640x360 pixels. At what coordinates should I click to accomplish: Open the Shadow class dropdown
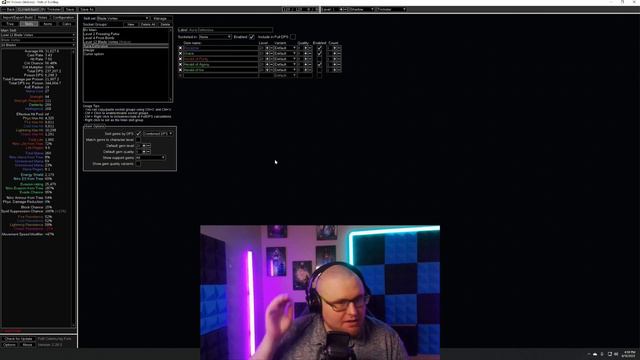[361, 9]
